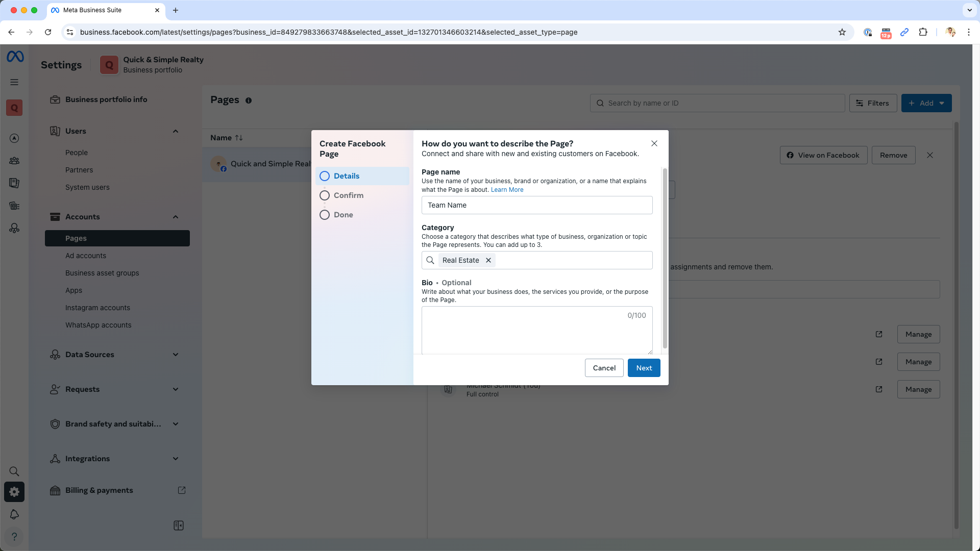Viewport: 980px width, 551px height.
Task: Open Instagram accounts
Action: click(x=97, y=308)
